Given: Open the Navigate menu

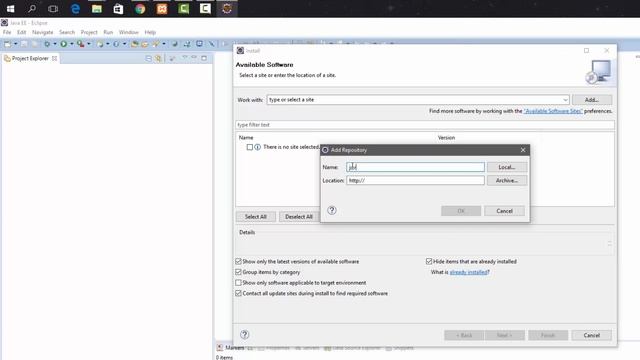Looking at the screenshot, I should point(42,32).
